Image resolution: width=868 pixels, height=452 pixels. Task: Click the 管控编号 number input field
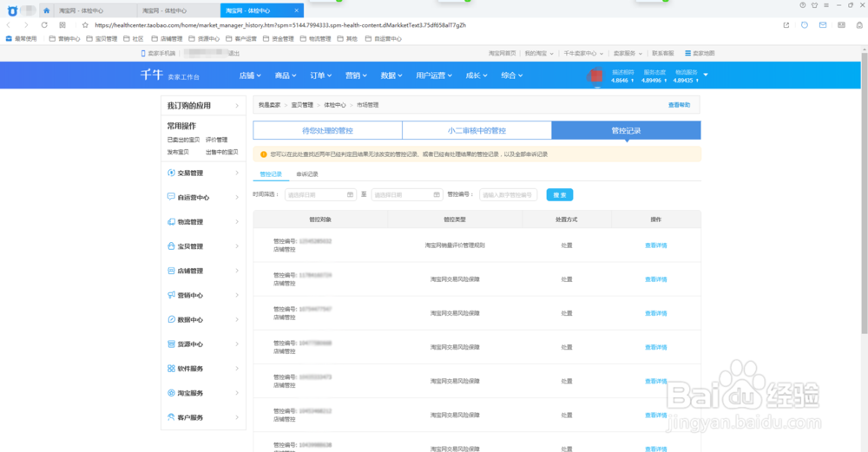[508, 194]
